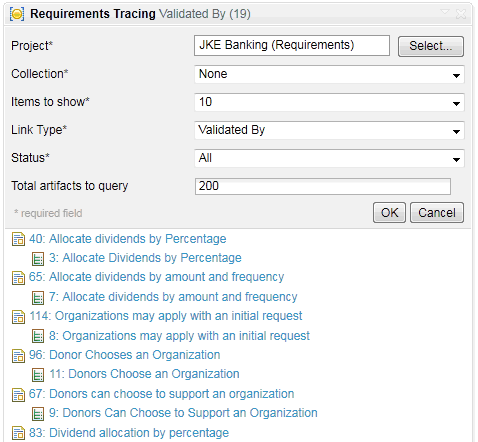Viewport: 478px width, 442px height.
Task: Open the Collection dropdown
Action: pos(329,74)
